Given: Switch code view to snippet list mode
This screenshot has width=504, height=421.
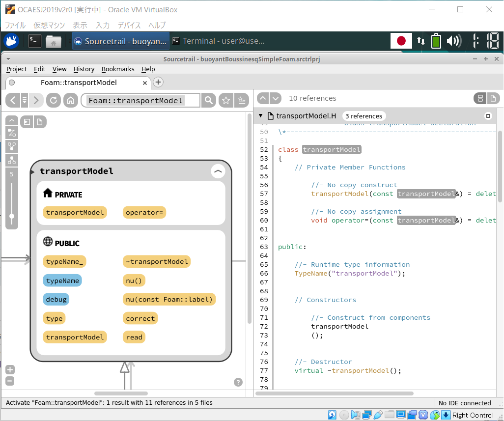Looking at the screenshot, I should tap(480, 98).
